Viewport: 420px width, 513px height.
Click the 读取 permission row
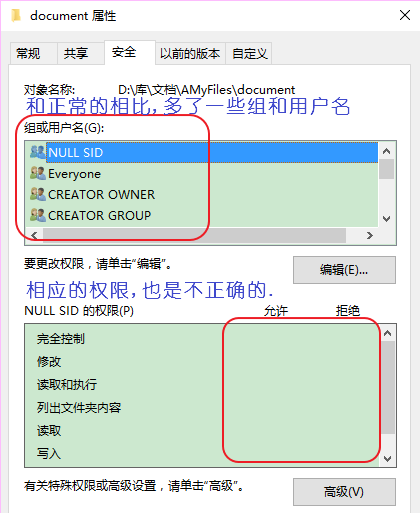[202, 431]
